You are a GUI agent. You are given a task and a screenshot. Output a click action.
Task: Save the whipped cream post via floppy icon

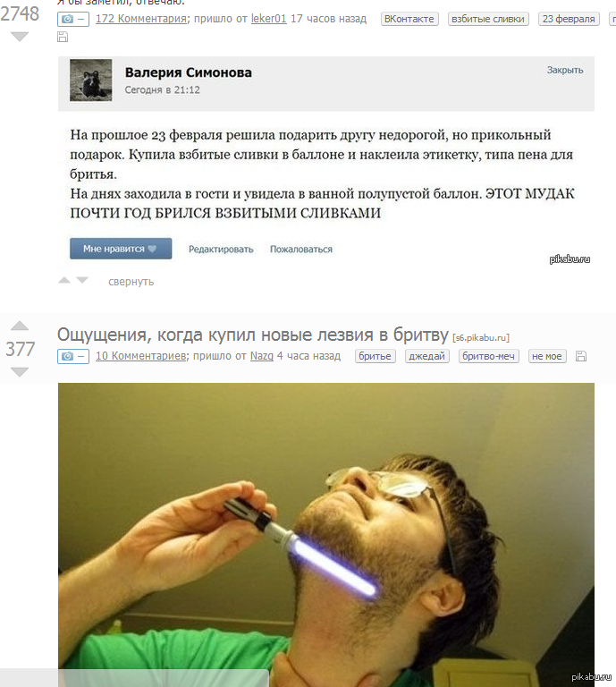tap(63, 38)
